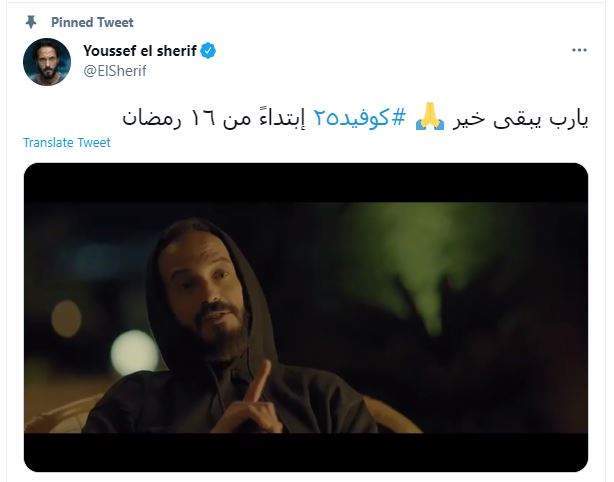Click the text إبتداءً من ١٦ رمضان
Image resolution: width=614 pixels, height=482 pixels.
click(215, 117)
